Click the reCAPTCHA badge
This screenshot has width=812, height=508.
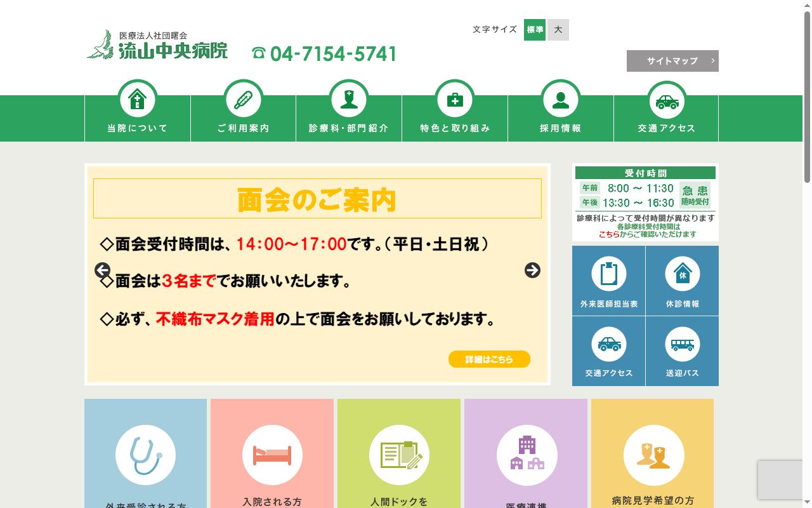point(780,479)
